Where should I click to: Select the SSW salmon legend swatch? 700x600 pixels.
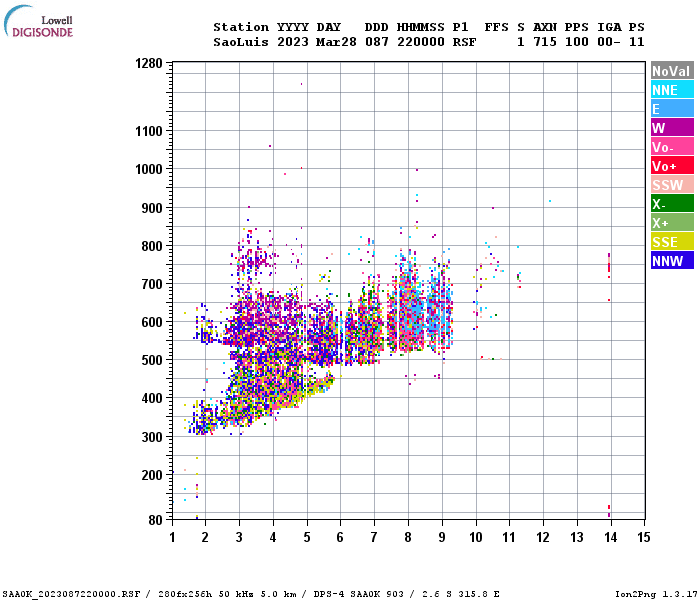(x=672, y=184)
